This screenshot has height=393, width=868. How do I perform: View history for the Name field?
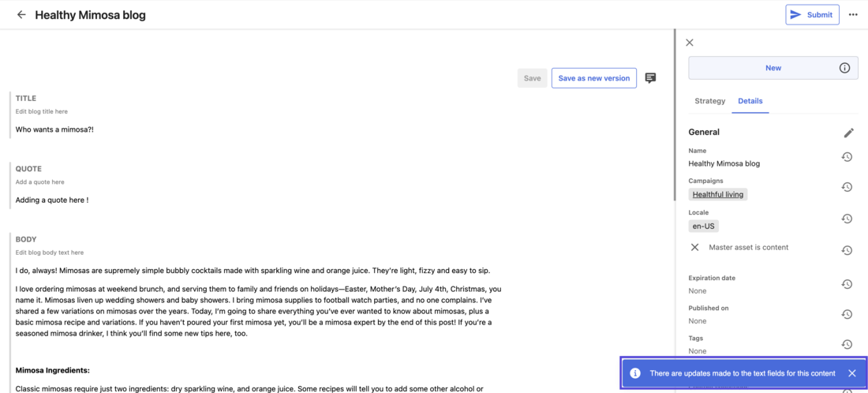(x=847, y=157)
